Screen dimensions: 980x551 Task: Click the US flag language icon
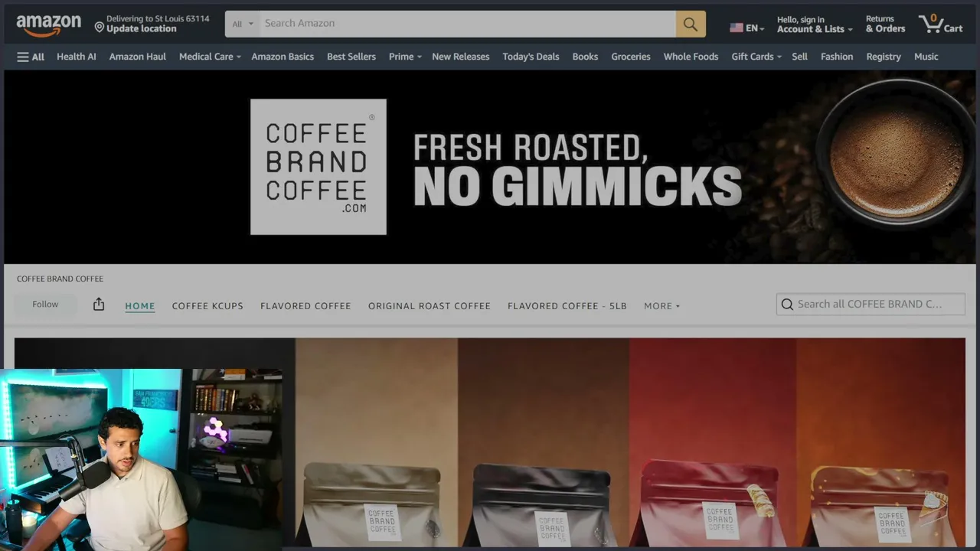click(x=737, y=28)
